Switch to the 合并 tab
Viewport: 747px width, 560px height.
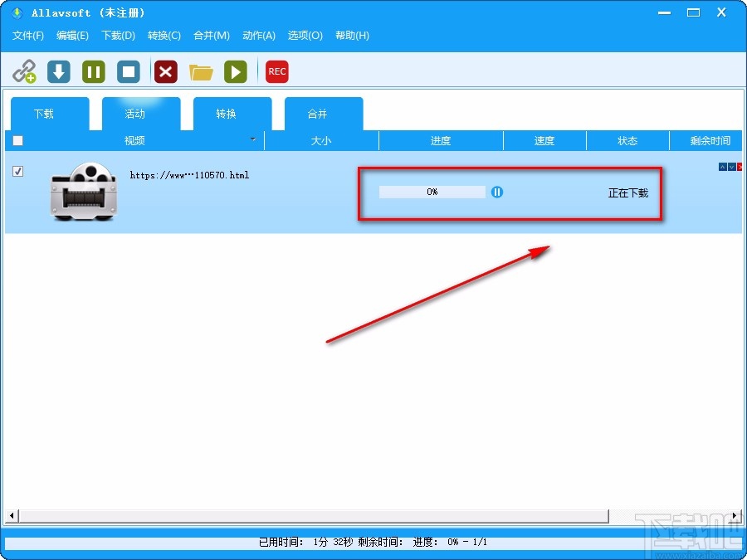pos(324,114)
